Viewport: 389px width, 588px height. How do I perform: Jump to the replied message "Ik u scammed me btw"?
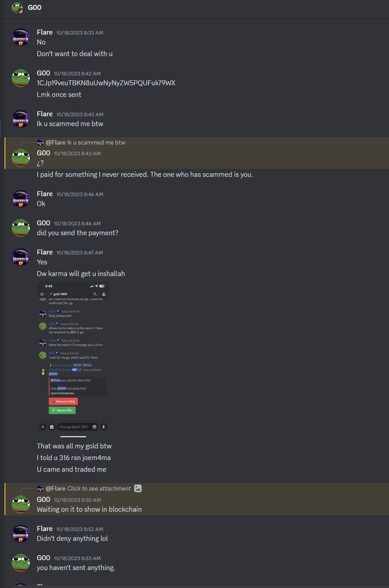coord(96,142)
